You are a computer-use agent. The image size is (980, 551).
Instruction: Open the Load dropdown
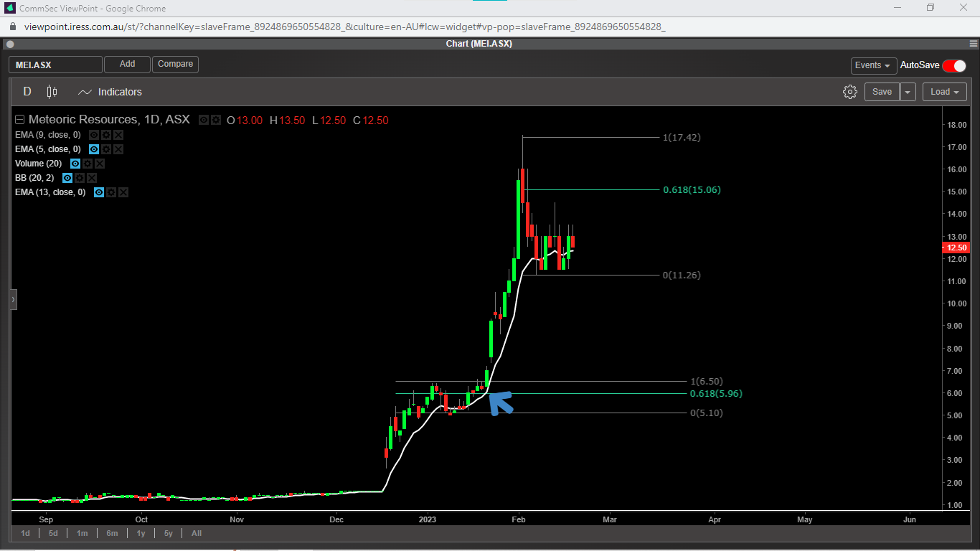point(944,92)
